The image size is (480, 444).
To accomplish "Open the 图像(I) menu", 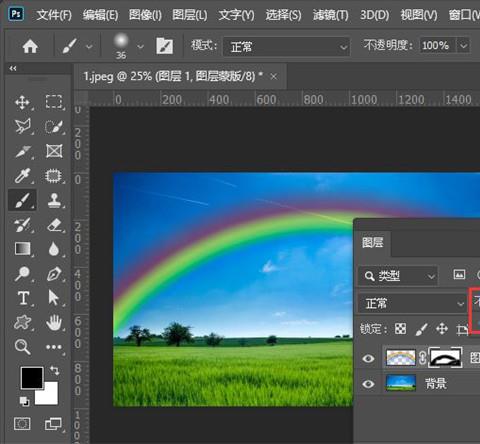I will click(145, 15).
